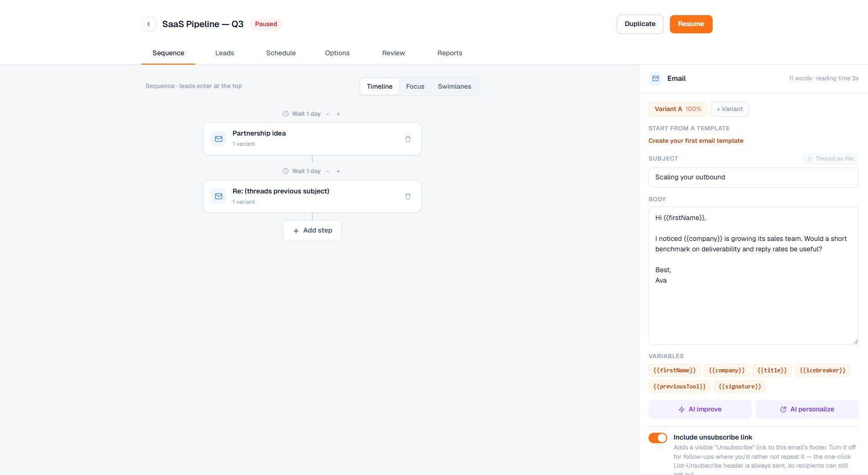Follow Create your first email template link
868x475 pixels.
point(696,141)
